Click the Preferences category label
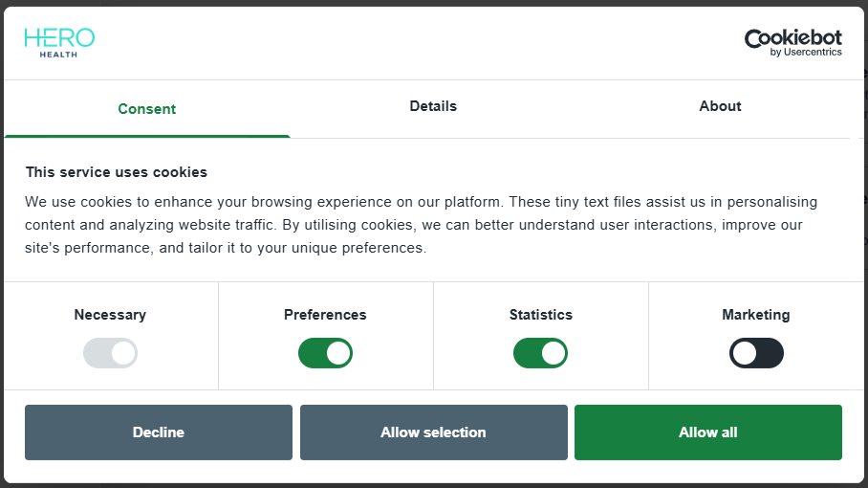Screen dimensions: 868x488 click(325, 315)
